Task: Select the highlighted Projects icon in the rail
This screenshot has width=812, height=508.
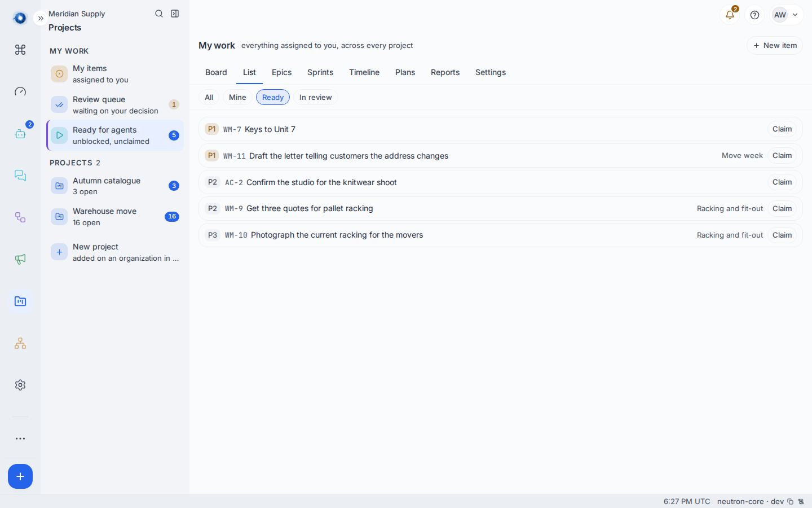Action: pyautogui.click(x=20, y=301)
